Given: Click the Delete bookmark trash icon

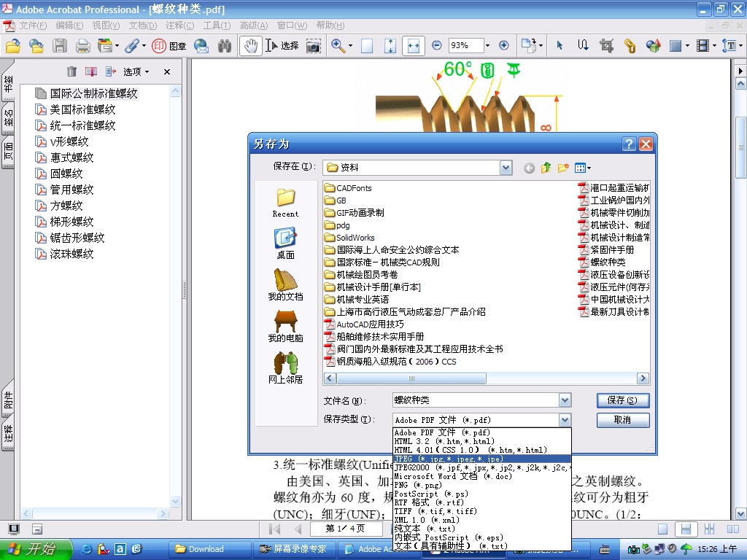Looking at the screenshot, I should click(x=71, y=71).
